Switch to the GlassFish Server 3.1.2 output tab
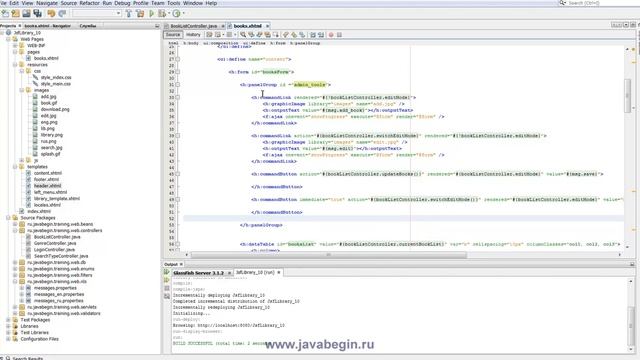Screen dimensions: 640x360 click(198, 272)
